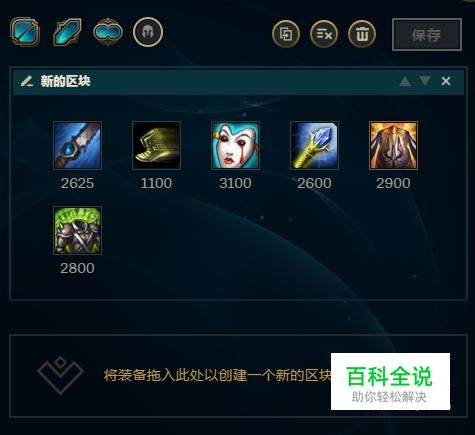The width and height of the screenshot is (475, 435).
Task: Delete item set with trash icon
Action: point(362,34)
